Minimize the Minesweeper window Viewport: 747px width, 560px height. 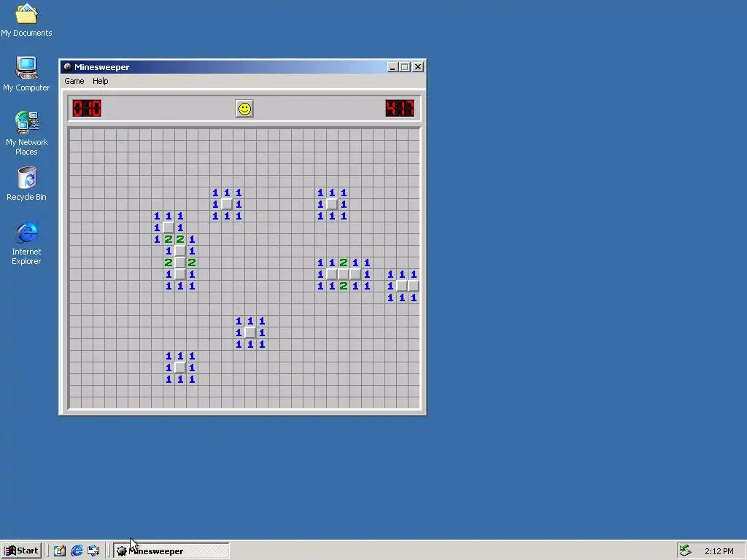click(x=392, y=67)
